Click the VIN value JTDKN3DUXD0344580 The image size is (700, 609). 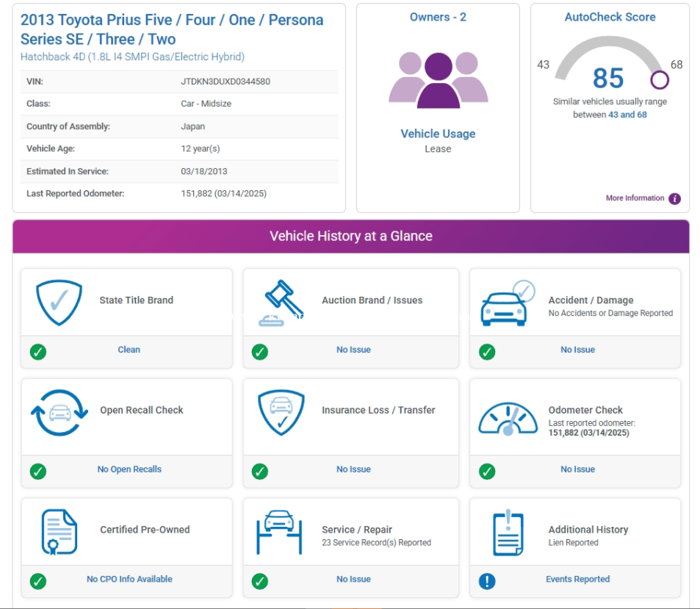point(225,82)
